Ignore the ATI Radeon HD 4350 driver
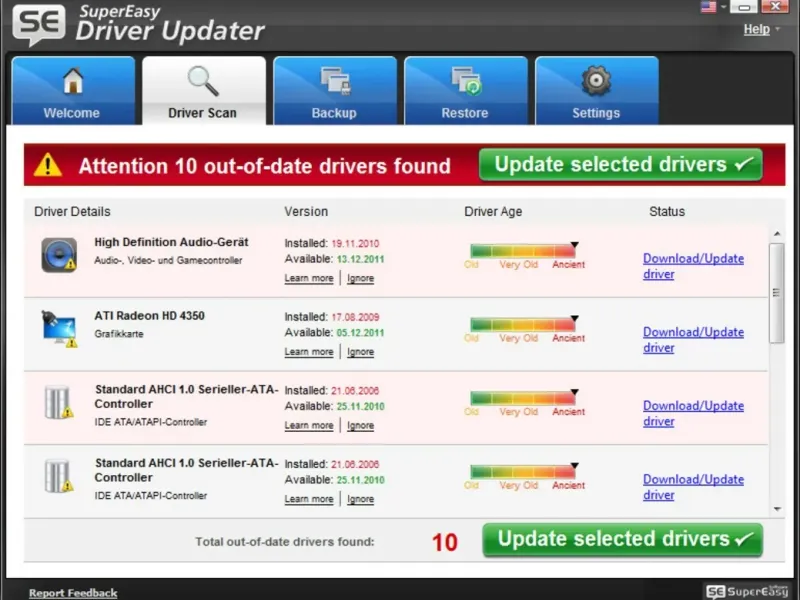This screenshot has height=600, width=800. 360,352
